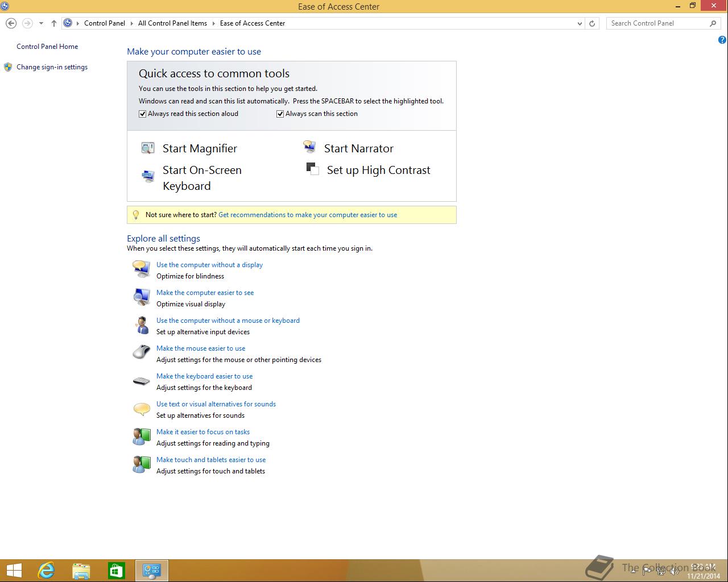
Task: Click the icon beside Make touch and tablets easier to use
Action: point(141,464)
